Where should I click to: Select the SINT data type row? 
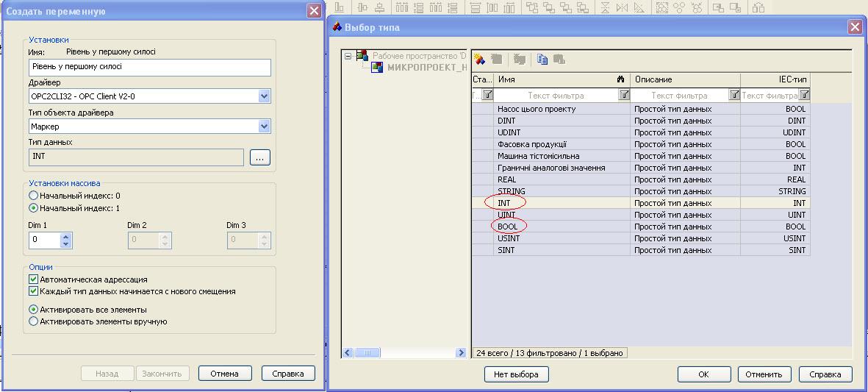click(641, 250)
